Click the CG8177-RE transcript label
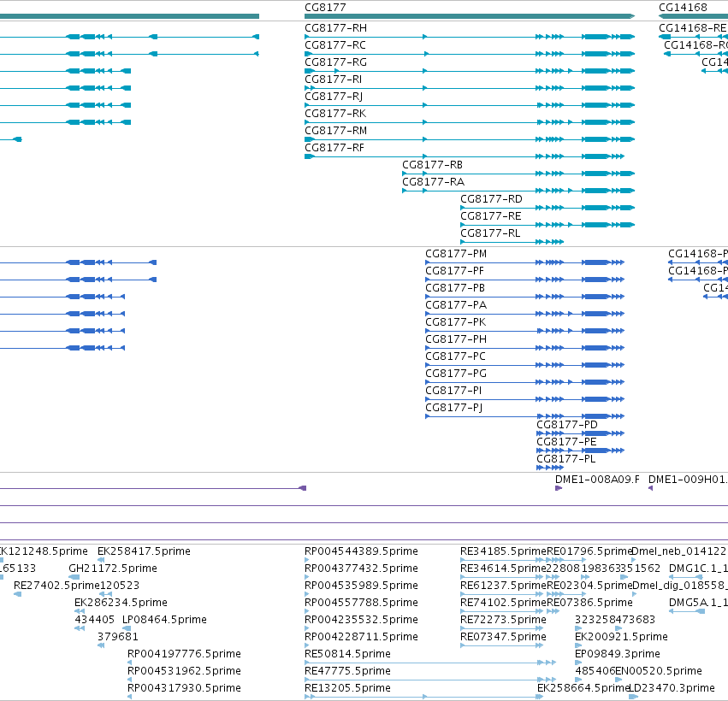728x701 pixels. pos(491,216)
